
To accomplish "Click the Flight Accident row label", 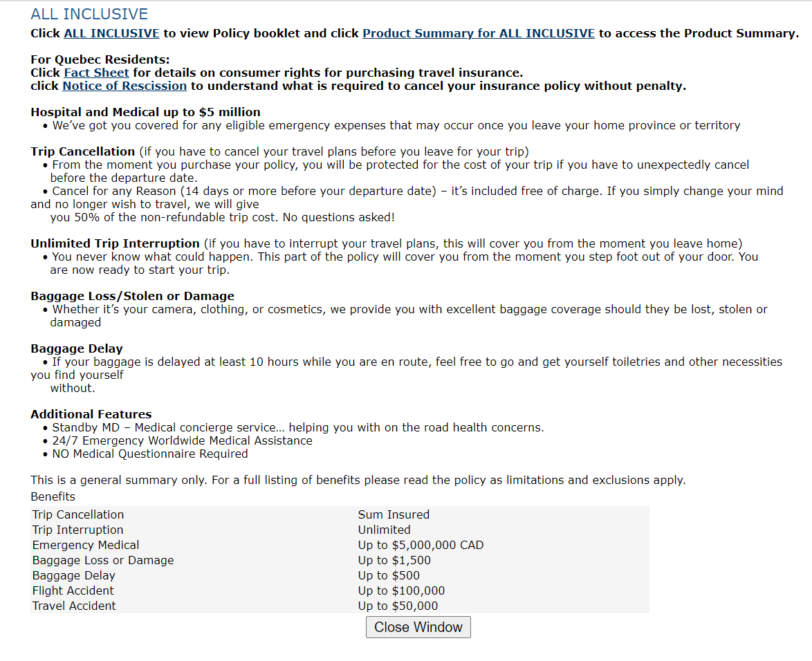I will pyautogui.click(x=73, y=590).
